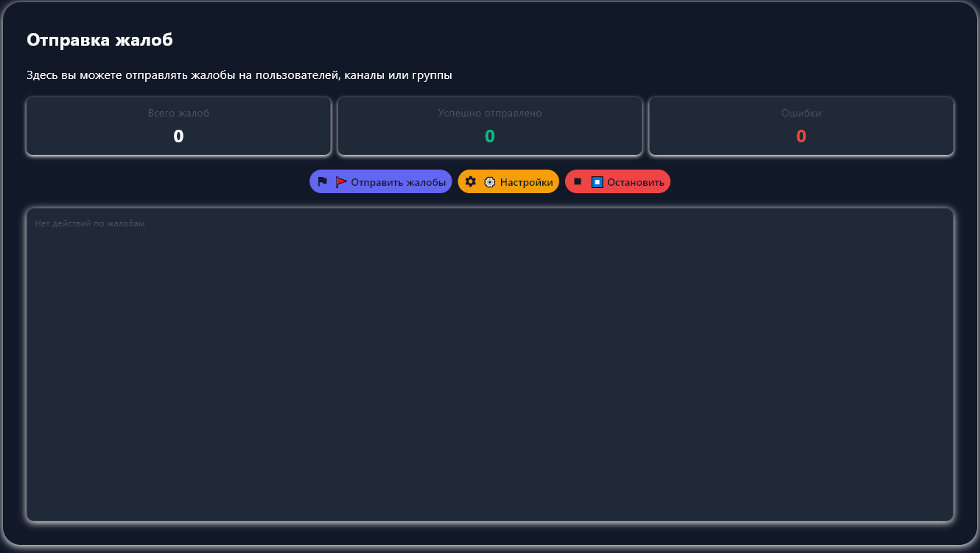The image size is (980, 553).
Task: Click the red errors counter value
Action: (x=801, y=136)
